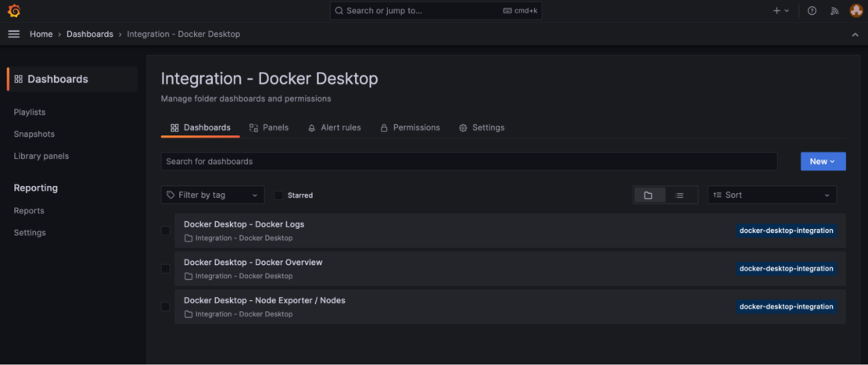
Task: Open Docker Desktop - Docker Overview dashboard
Action: 253,263
